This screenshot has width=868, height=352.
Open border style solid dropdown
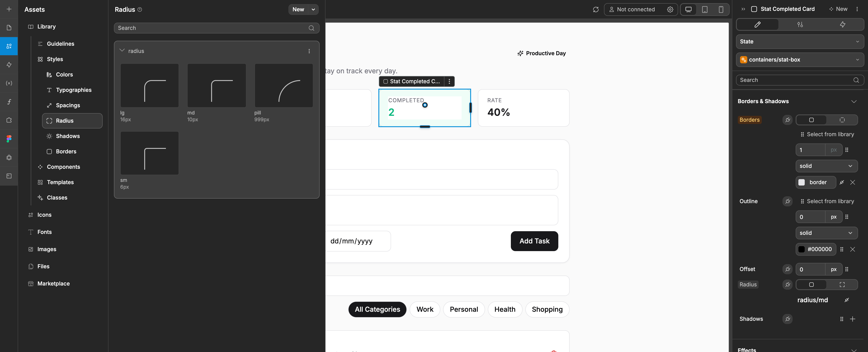827,166
